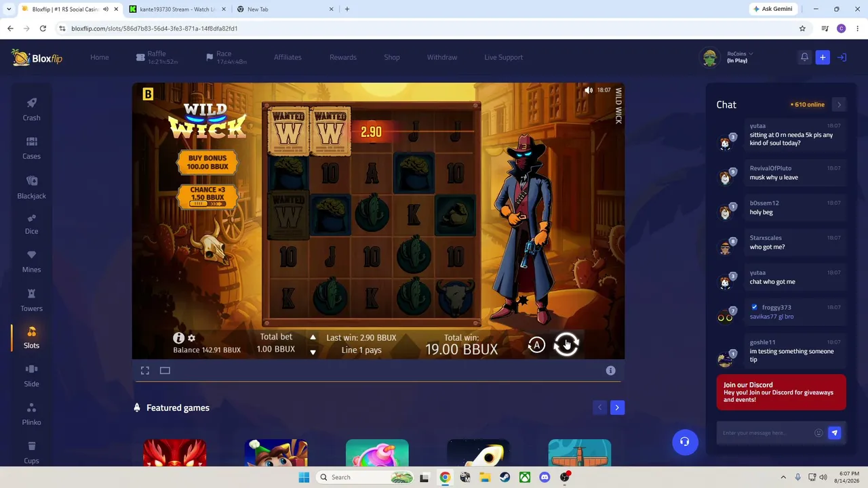Open the Withdraw page
This screenshot has height=488, width=868.
click(442, 58)
